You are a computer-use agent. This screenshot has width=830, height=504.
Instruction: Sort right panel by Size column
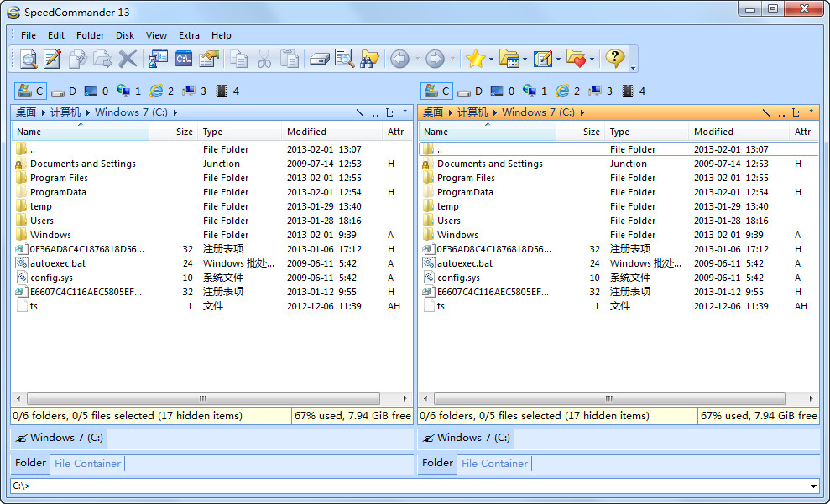tap(581, 132)
